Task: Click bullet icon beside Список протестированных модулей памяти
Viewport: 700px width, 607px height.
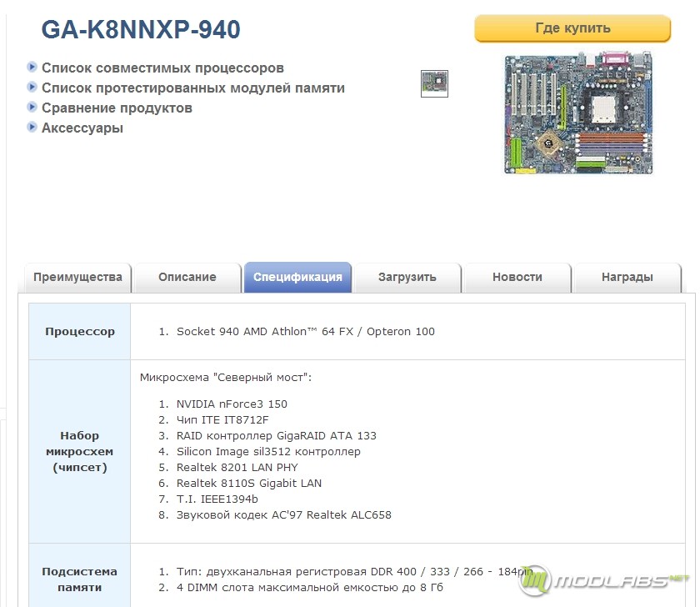Action: tap(32, 87)
